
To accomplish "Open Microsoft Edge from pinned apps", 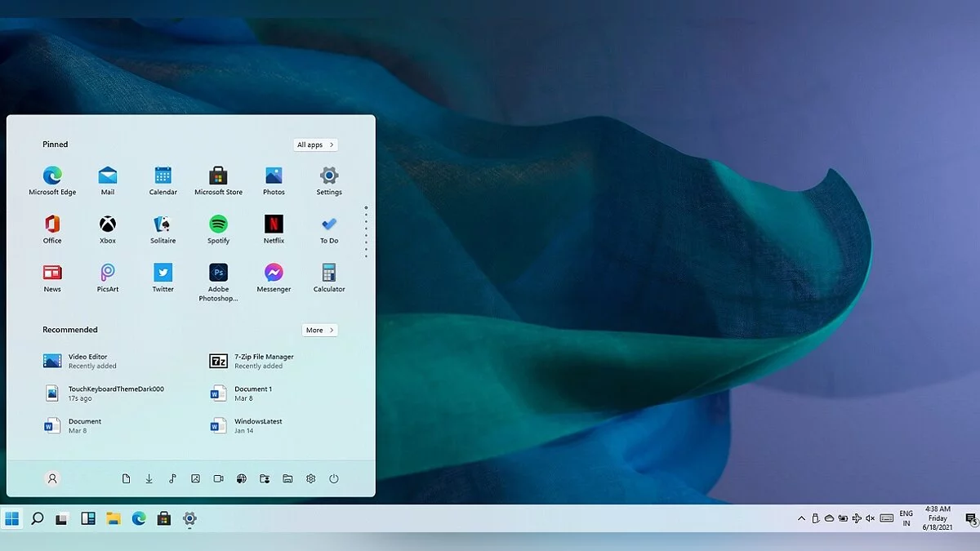I will [52, 176].
